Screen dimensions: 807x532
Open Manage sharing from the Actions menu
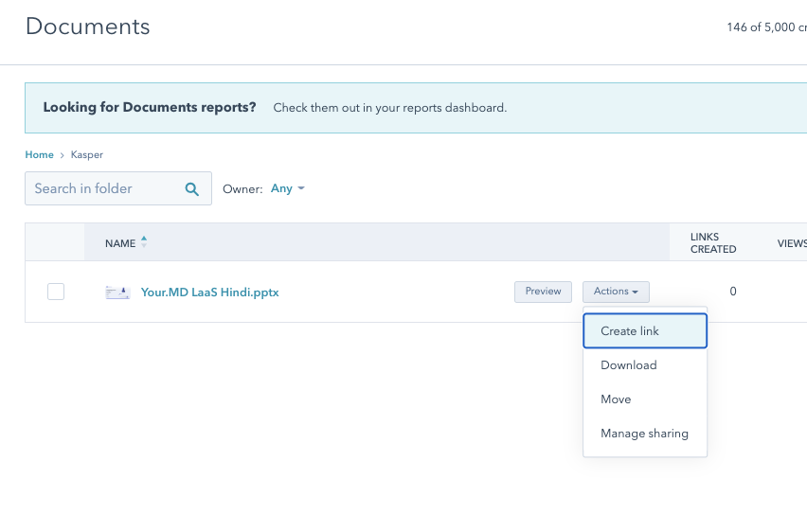click(x=644, y=434)
